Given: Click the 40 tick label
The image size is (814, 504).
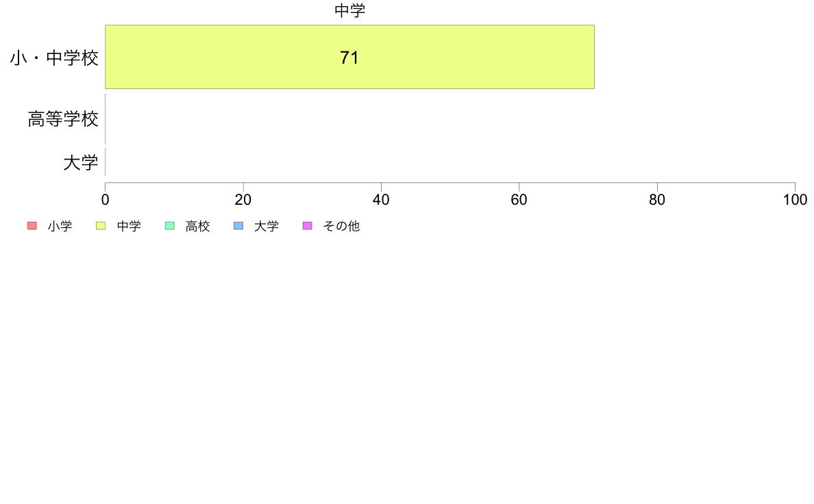Looking at the screenshot, I should (381, 200).
